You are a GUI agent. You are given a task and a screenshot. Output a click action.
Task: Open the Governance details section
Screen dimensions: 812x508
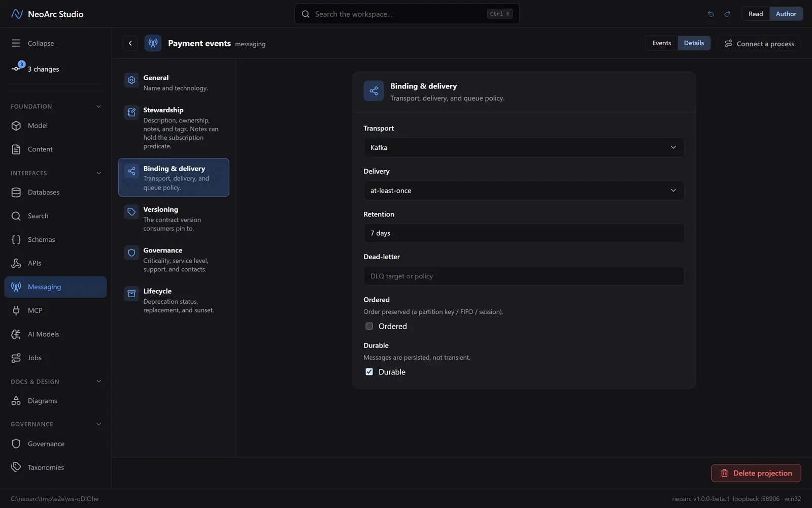click(x=174, y=260)
